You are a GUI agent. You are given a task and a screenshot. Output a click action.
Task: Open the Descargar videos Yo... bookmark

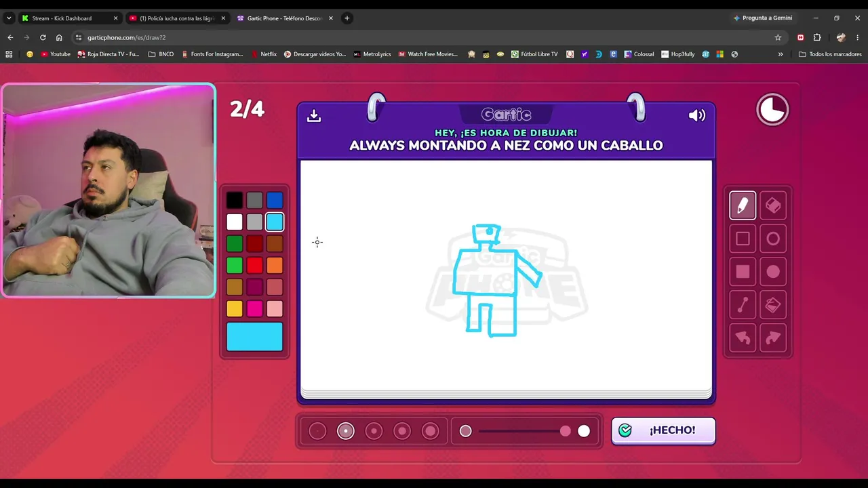click(315, 54)
